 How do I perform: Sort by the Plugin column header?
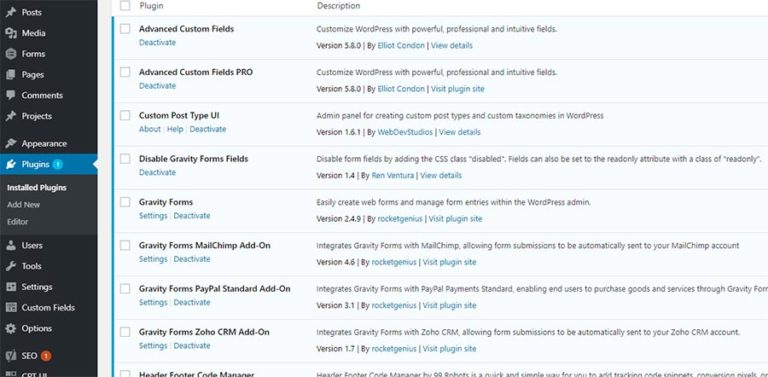[151, 6]
